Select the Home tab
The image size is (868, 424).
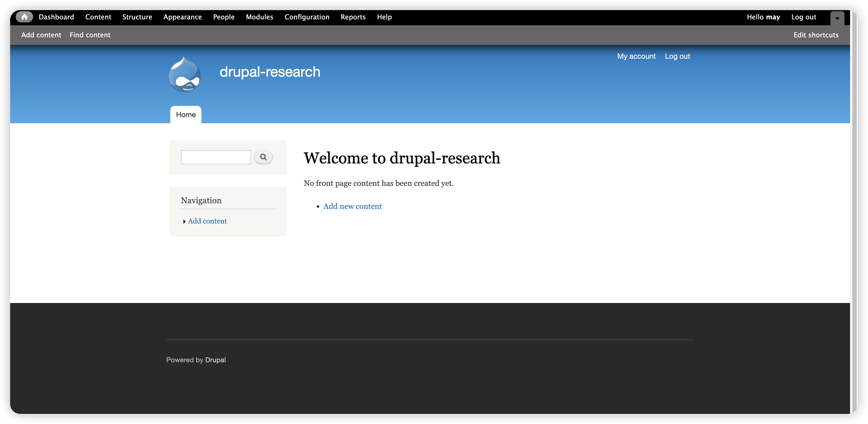tap(186, 115)
